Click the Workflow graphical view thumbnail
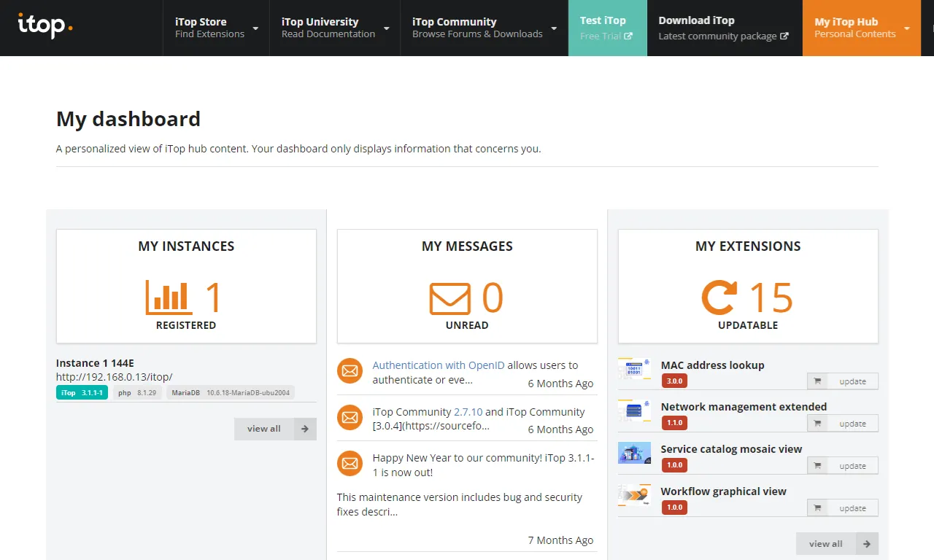 point(634,495)
